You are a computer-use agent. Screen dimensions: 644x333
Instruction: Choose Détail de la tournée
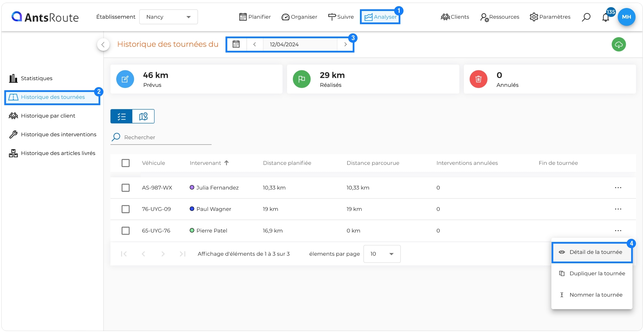pyautogui.click(x=592, y=252)
